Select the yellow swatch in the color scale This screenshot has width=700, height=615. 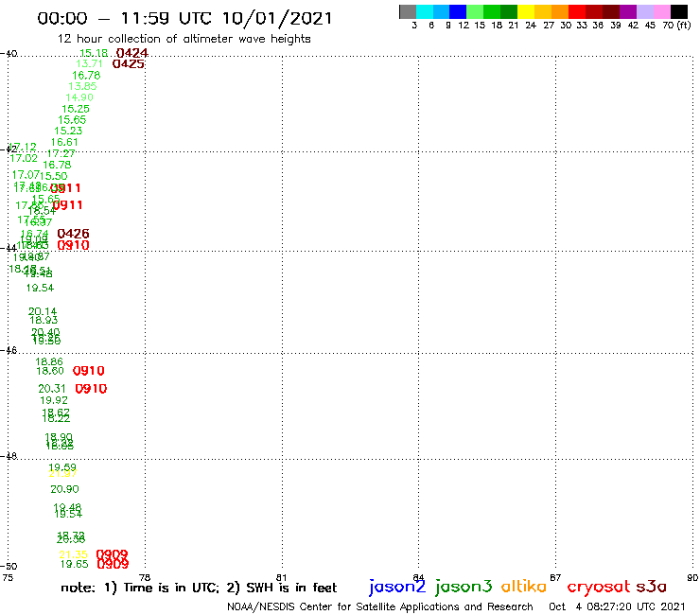526,11
